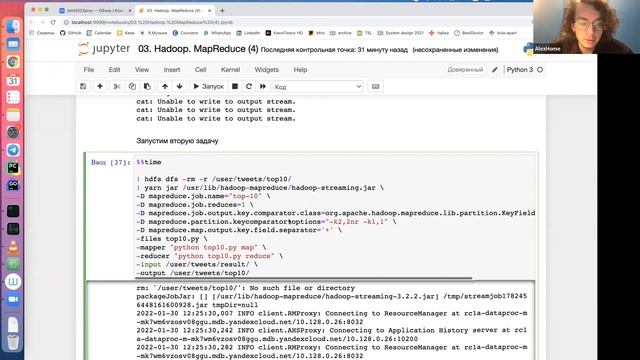Open the Calendar bookmark
This screenshot has width=640, height=360.
[x=99, y=33]
